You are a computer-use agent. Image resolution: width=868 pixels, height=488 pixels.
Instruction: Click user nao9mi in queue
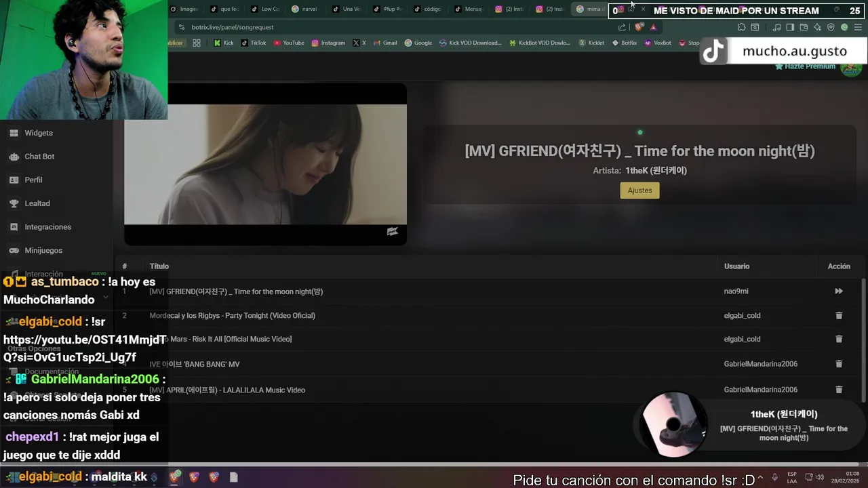click(x=736, y=291)
